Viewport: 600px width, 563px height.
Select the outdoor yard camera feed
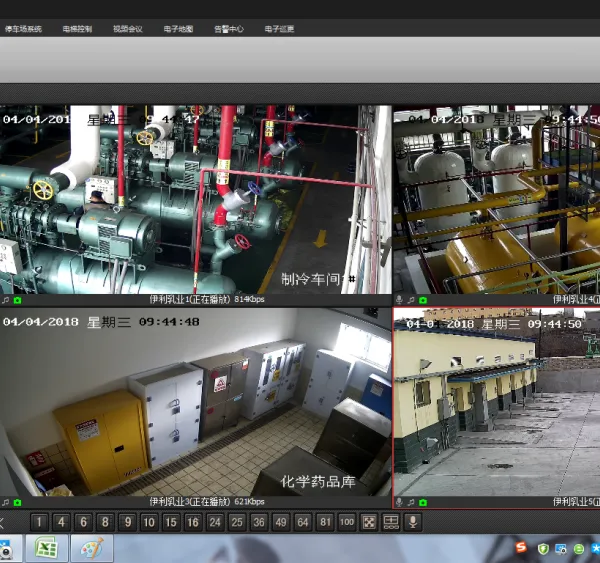(x=497, y=402)
